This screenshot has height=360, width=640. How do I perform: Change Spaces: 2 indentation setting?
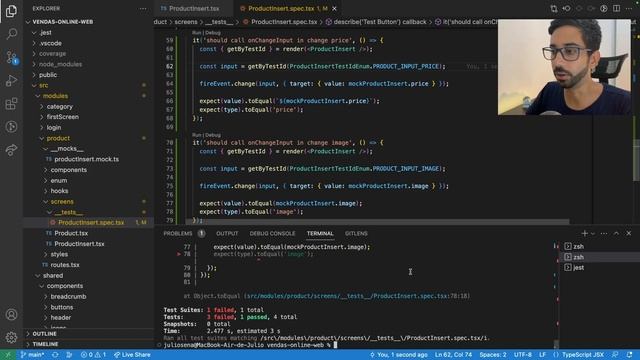493,355
